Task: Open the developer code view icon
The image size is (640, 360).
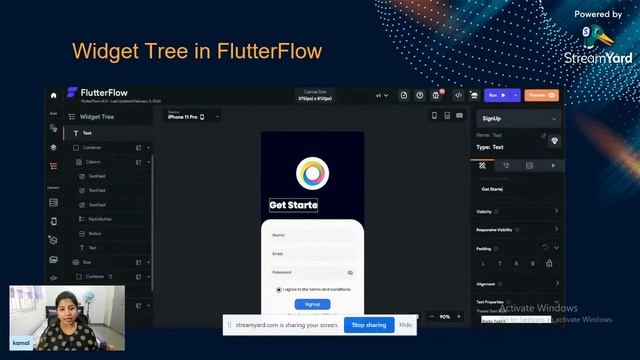Action: point(458,95)
